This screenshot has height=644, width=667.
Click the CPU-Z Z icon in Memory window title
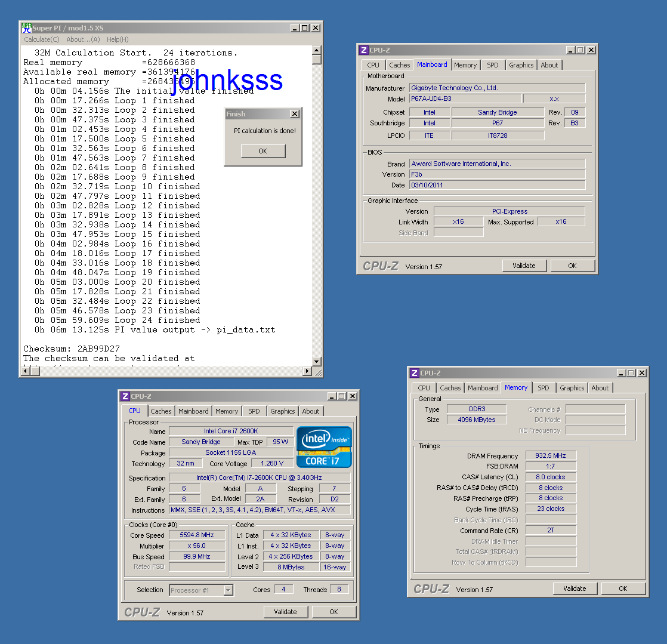tap(414, 373)
